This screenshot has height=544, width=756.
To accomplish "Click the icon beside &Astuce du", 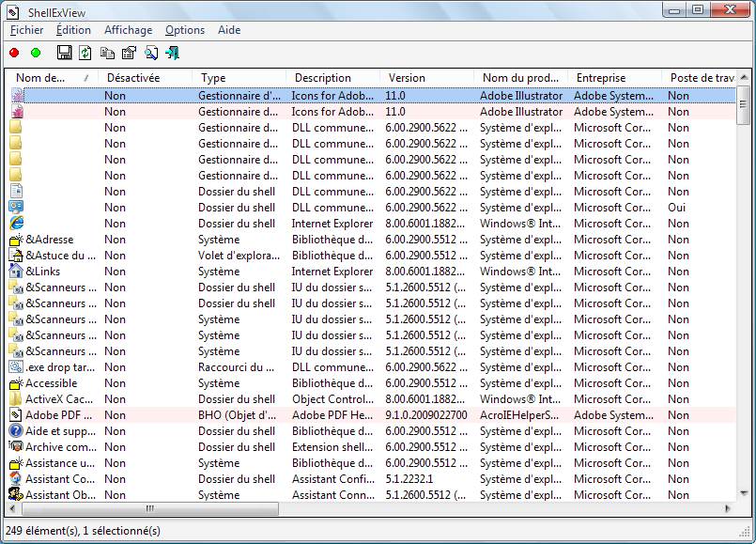I will click(x=16, y=256).
